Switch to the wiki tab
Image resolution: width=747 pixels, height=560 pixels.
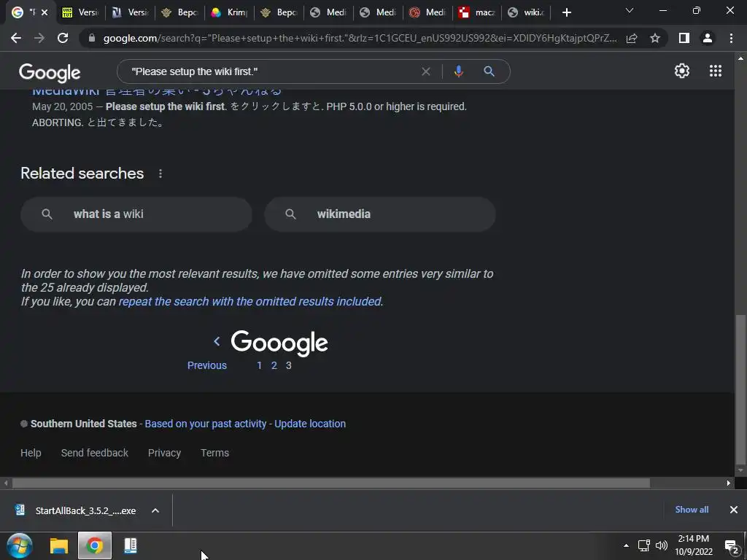[527, 12]
